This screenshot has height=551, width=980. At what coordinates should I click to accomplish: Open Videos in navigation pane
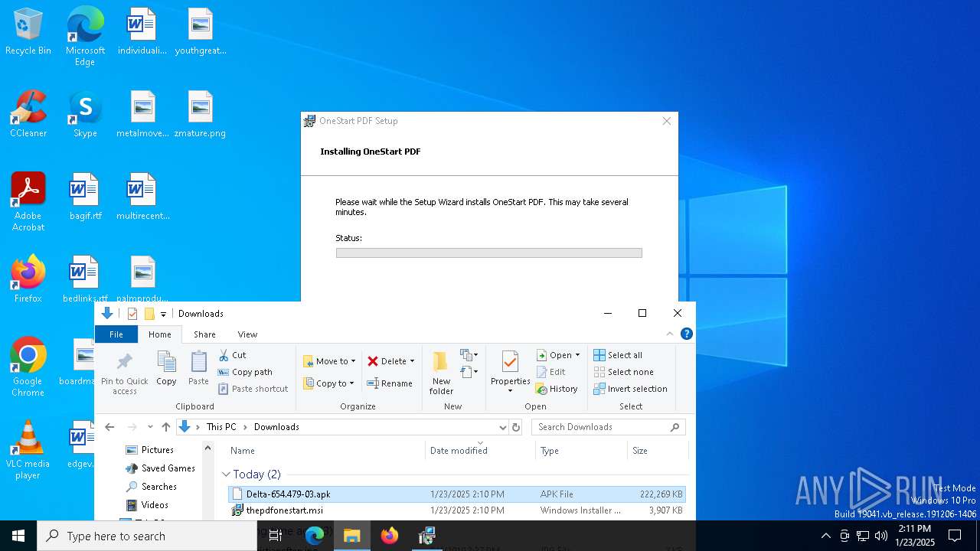154,505
